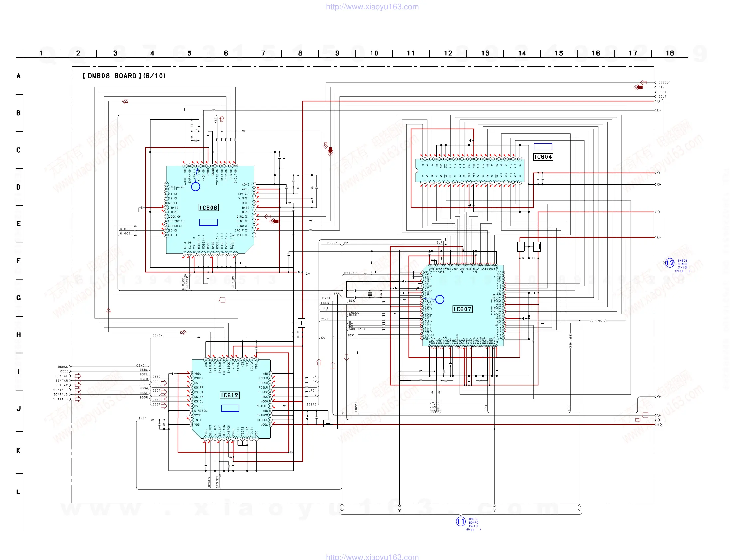Click row letter L in grid margin
This screenshot has width=745, height=560.
click(18, 492)
